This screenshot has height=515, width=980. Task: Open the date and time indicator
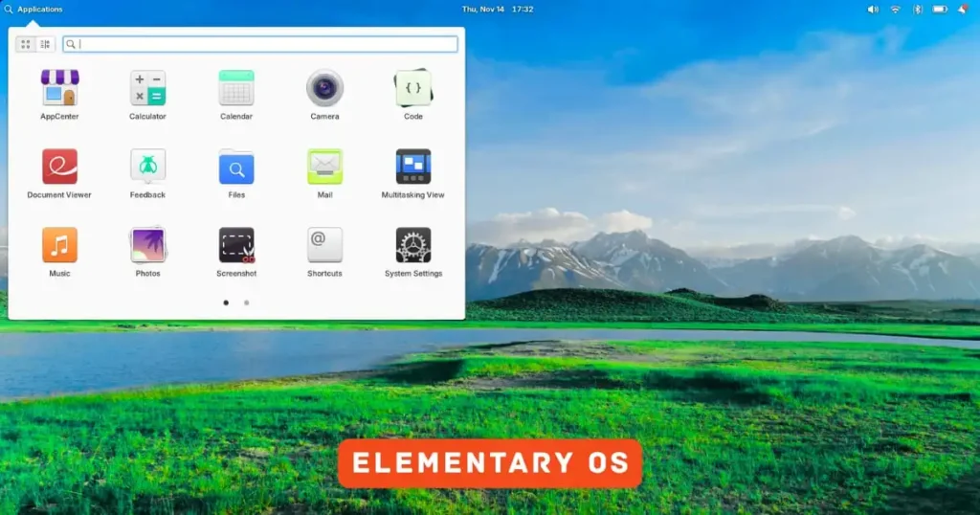coord(497,9)
